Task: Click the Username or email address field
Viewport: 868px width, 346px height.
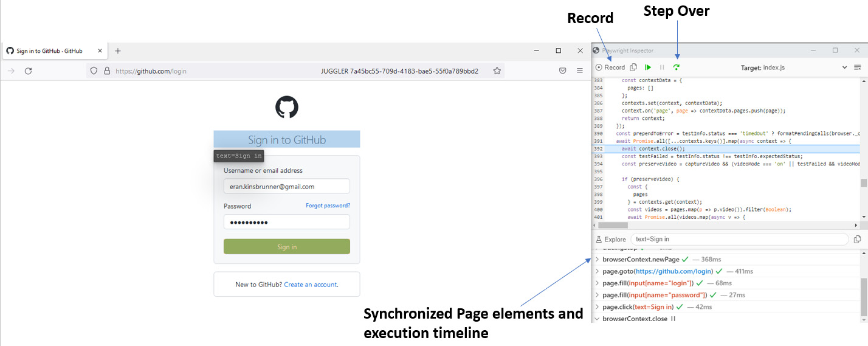Action: [x=287, y=187]
